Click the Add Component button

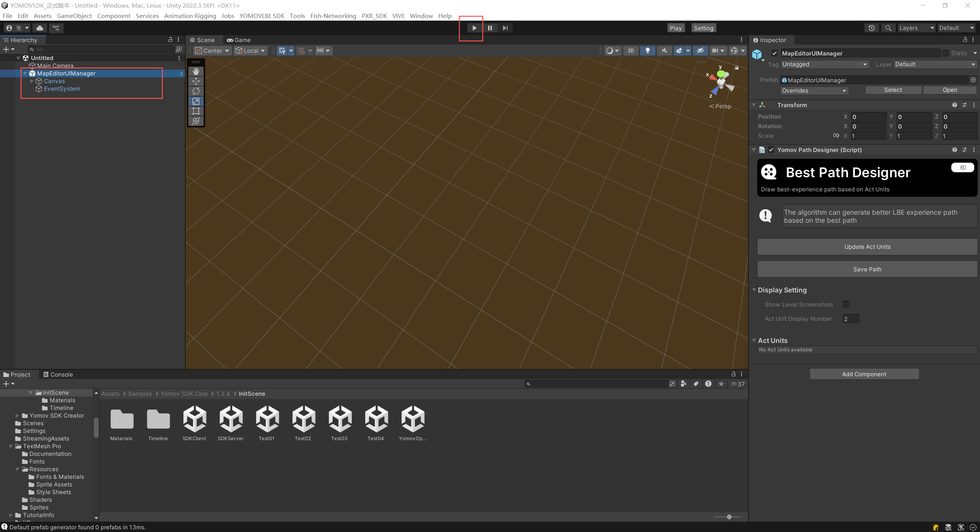[864, 374]
